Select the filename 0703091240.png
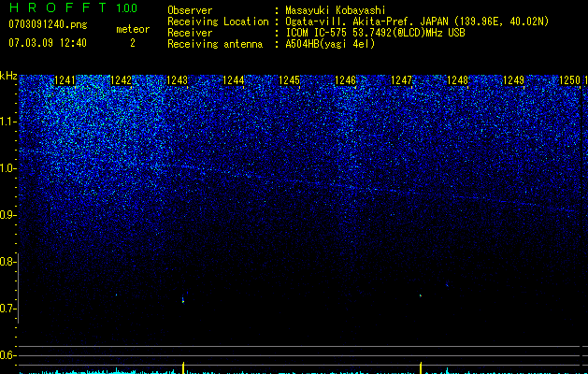 48,24
